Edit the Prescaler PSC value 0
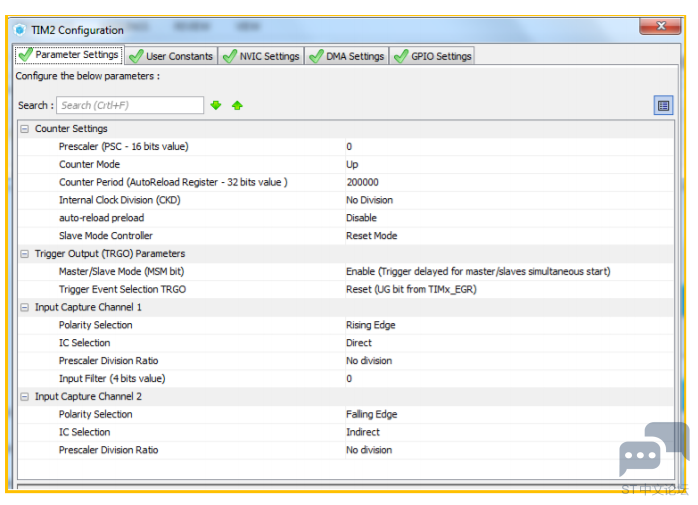 point(349,147)
